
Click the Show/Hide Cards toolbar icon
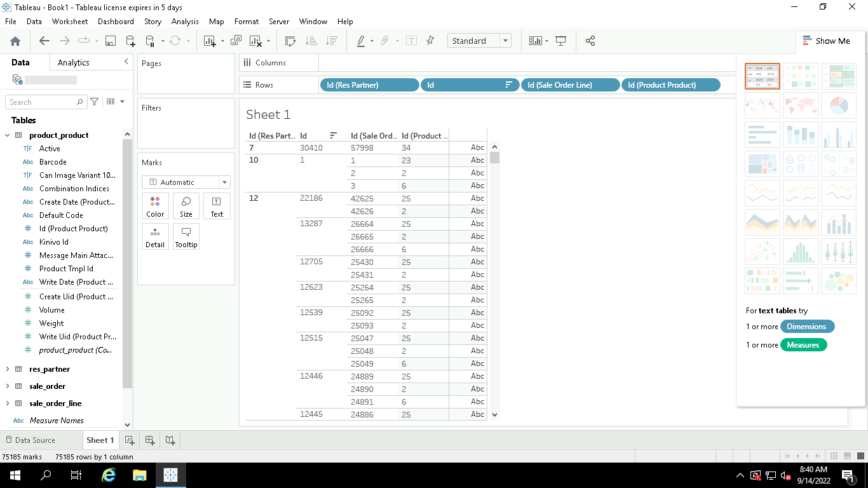click(x=535, y=41)
